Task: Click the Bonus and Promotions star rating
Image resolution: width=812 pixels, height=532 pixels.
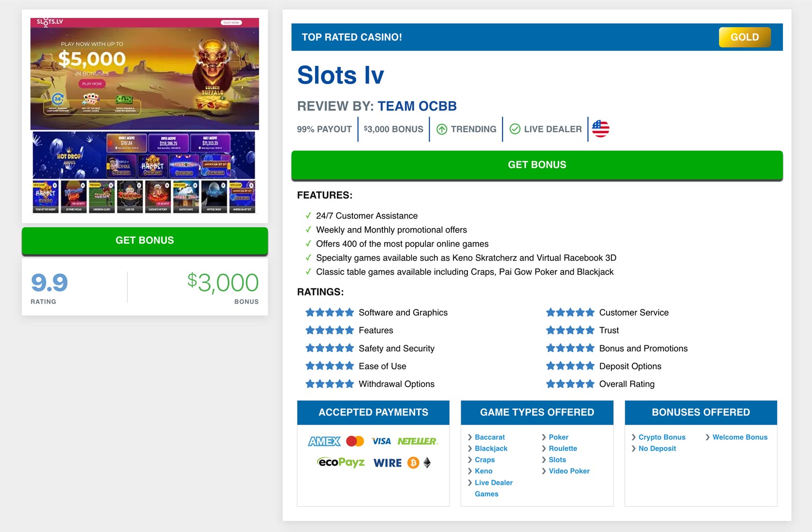Action: pos(570,348)
